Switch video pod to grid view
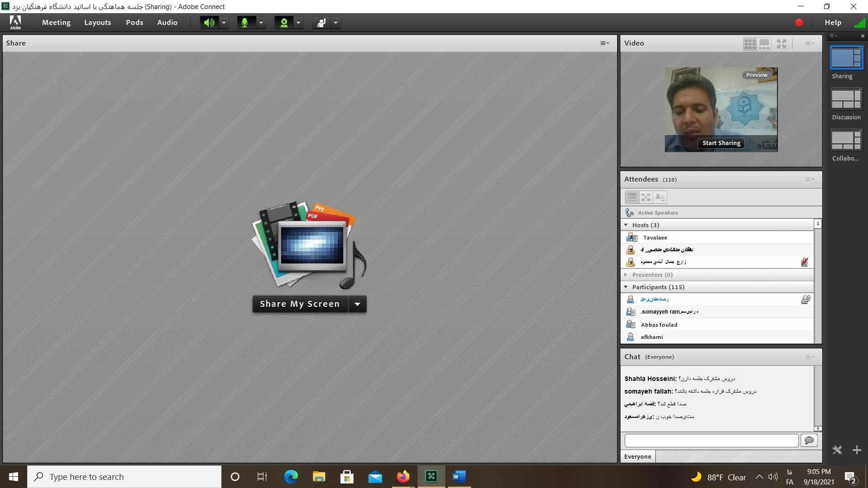Viewport: 868px width, 488px height. 750,44
